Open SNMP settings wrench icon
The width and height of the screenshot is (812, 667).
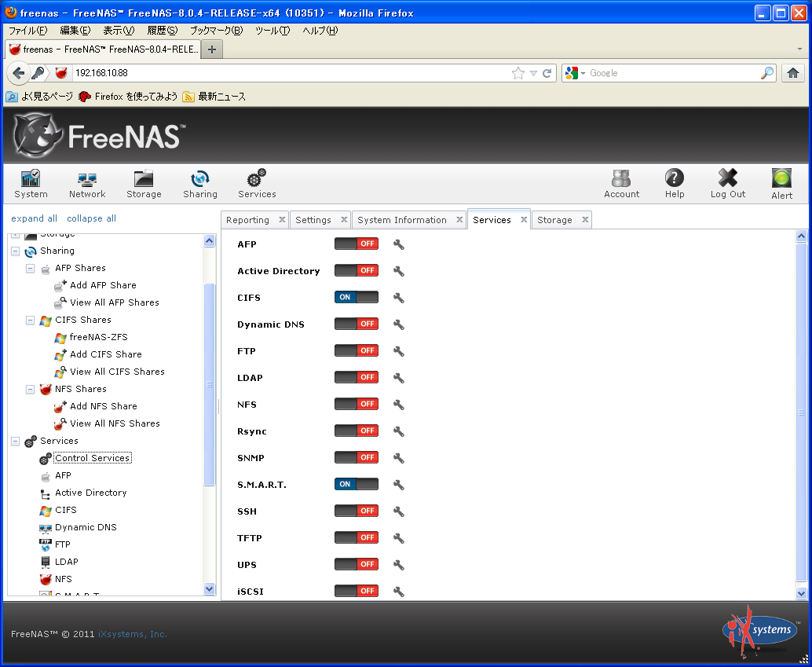click(398, 458)
